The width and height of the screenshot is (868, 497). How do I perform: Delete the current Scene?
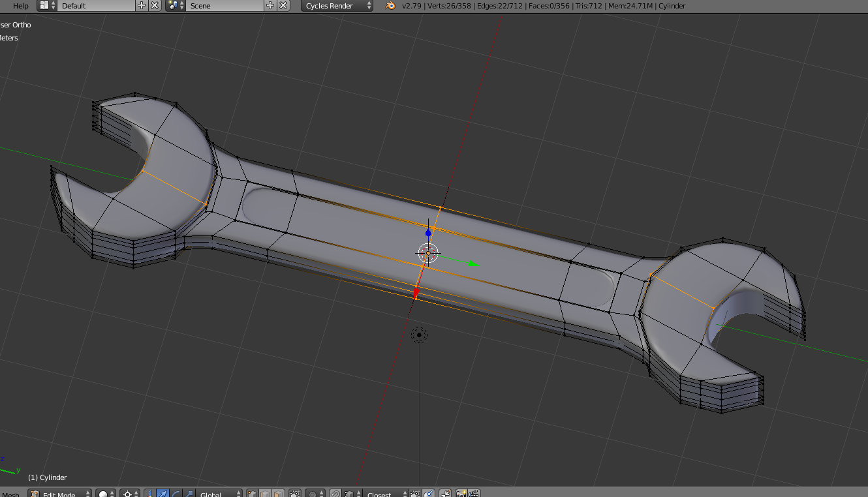[283, 5]
